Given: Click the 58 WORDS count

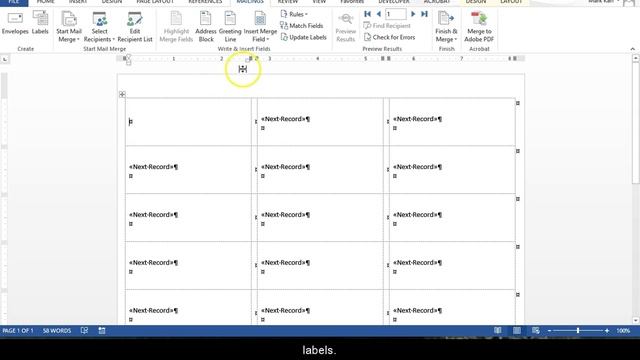Looking at the screenshot, I should (x=57, y=331).
